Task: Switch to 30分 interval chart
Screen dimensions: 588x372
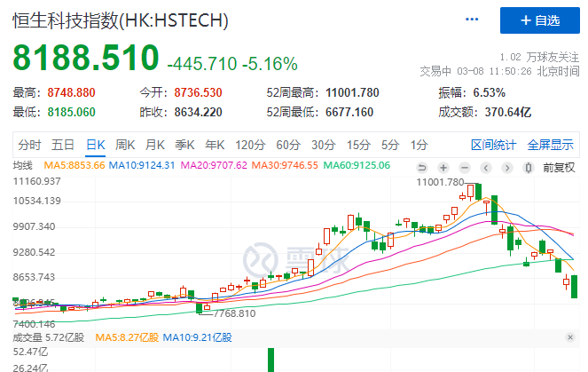Action: click(323, 145)
